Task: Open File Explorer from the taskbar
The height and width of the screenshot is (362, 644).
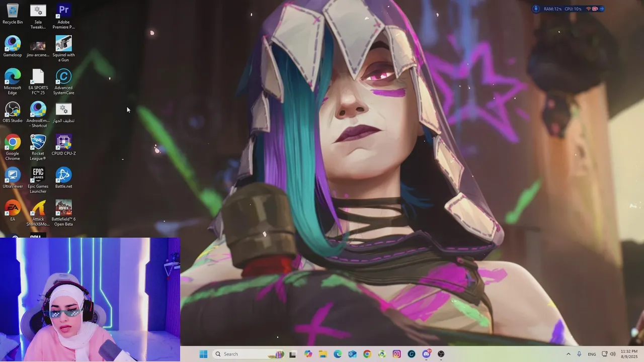Action: click(x=323, y=354)
